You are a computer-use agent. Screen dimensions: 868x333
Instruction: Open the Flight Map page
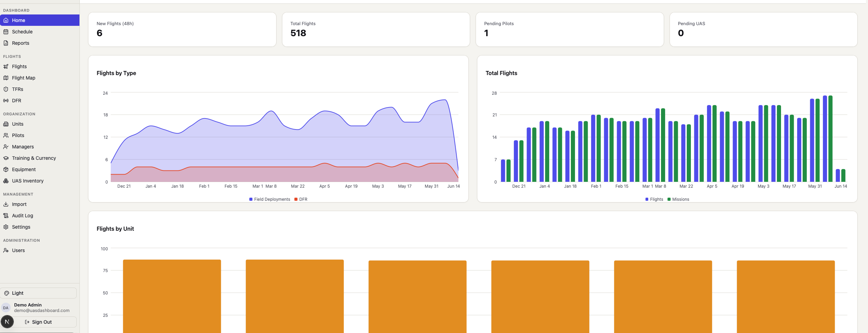40,78
